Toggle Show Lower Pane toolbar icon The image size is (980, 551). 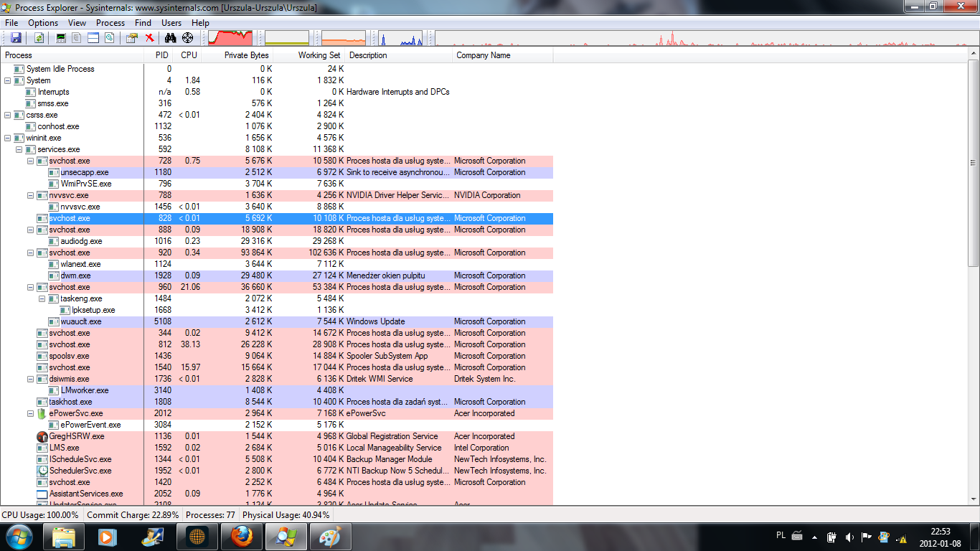93,38
